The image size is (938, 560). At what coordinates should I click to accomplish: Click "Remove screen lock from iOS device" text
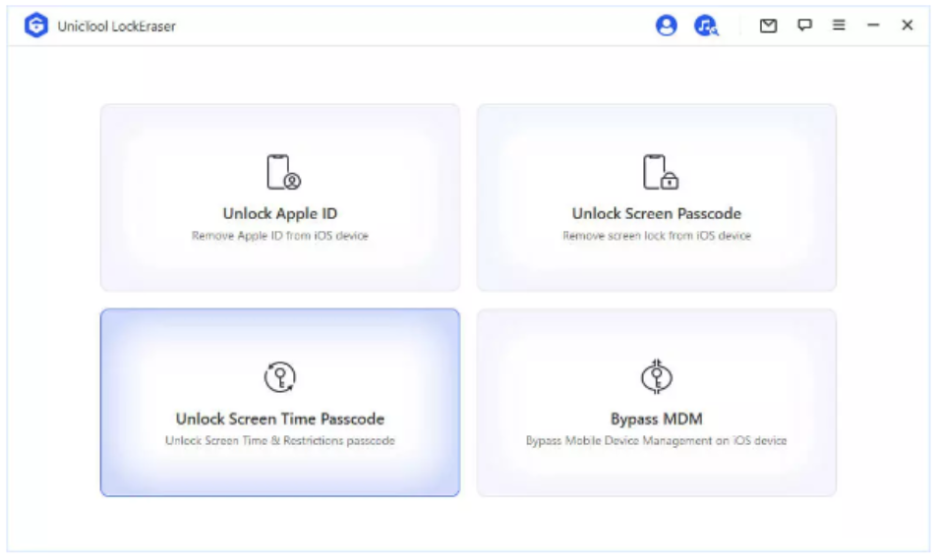(656, 236)
